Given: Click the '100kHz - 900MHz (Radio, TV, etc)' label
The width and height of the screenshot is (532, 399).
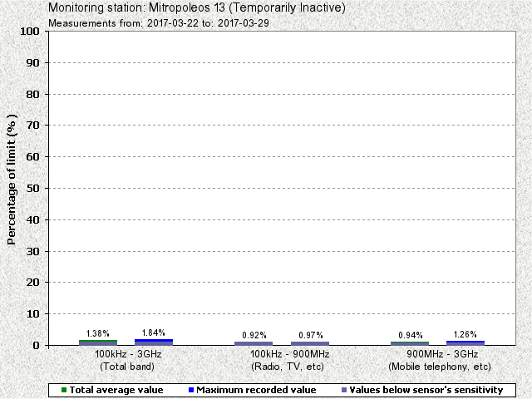Looking at the screenshot, I should pos(289,360).
